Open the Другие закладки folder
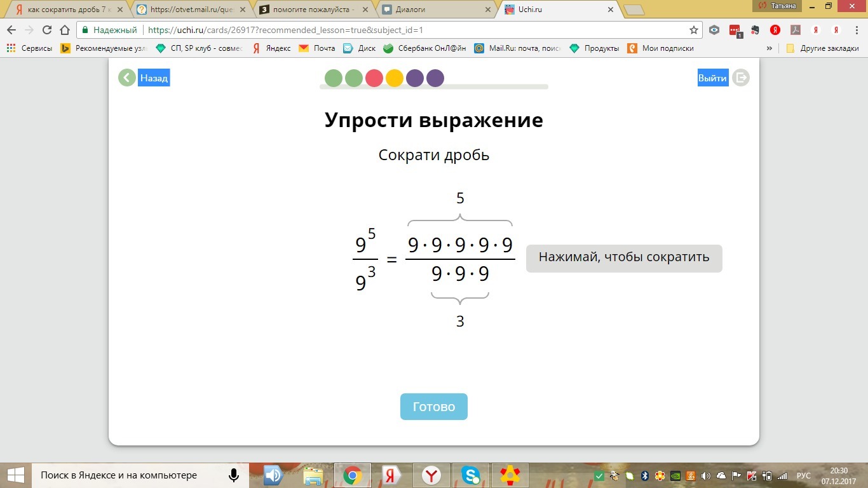 (x=822, y=48)
